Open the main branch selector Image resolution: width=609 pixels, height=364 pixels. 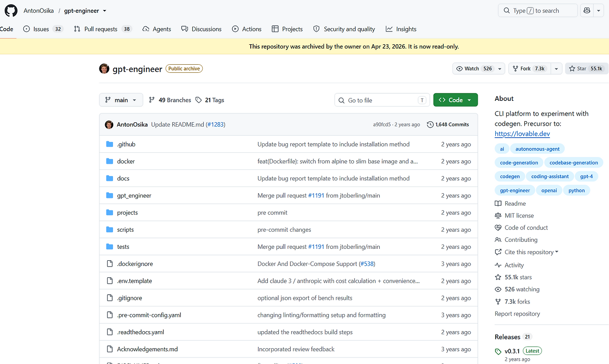pyautogui.click(x=121, y=100)
